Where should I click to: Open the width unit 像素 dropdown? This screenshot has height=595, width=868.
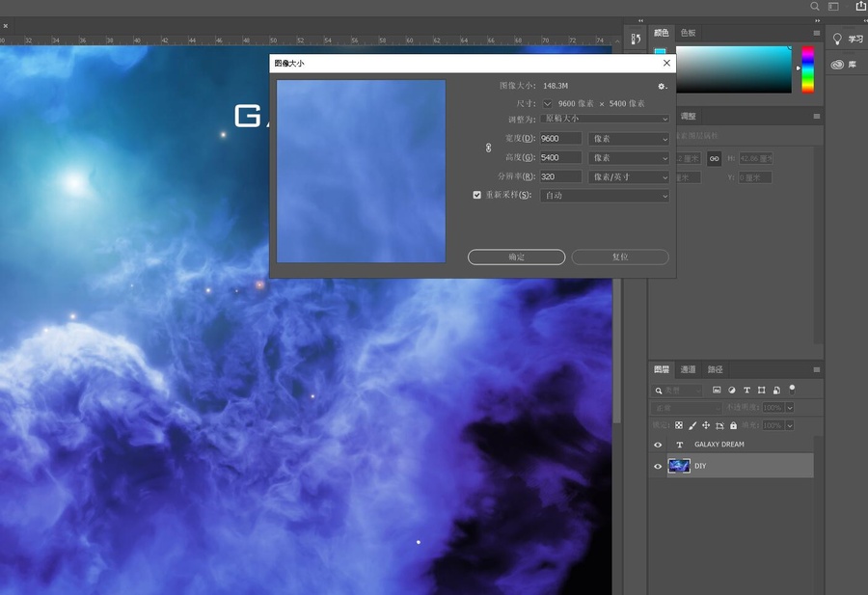[629, 138]
